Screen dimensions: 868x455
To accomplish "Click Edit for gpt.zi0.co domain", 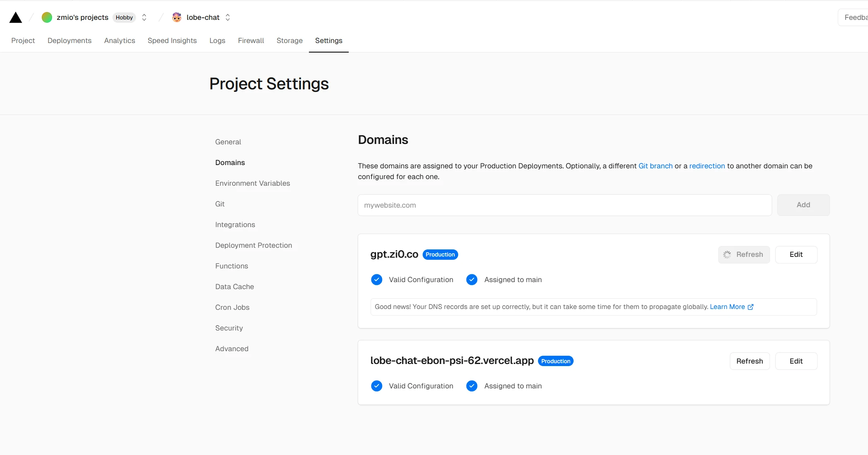I will pyautogui.click(x=796, y=255).
